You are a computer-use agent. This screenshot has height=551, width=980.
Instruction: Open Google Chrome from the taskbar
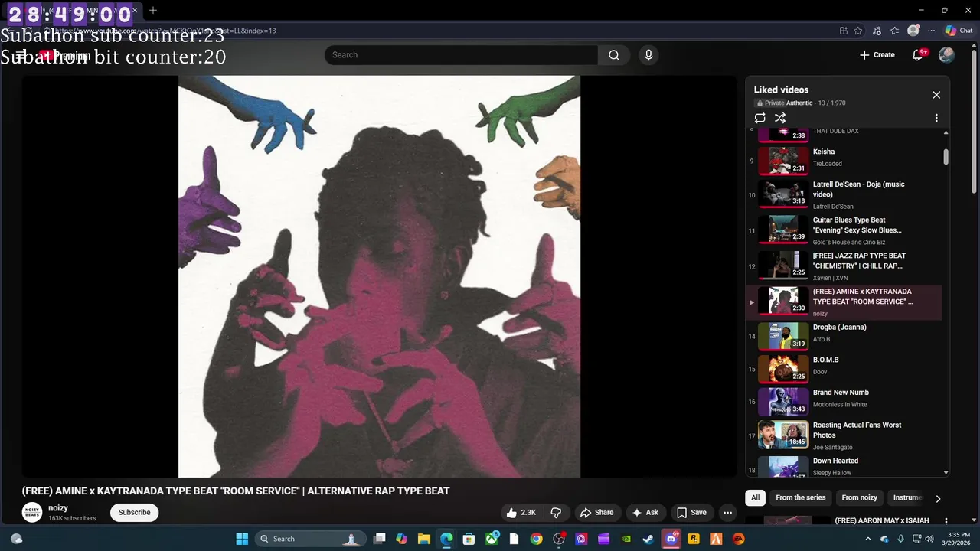pos(537,539)
